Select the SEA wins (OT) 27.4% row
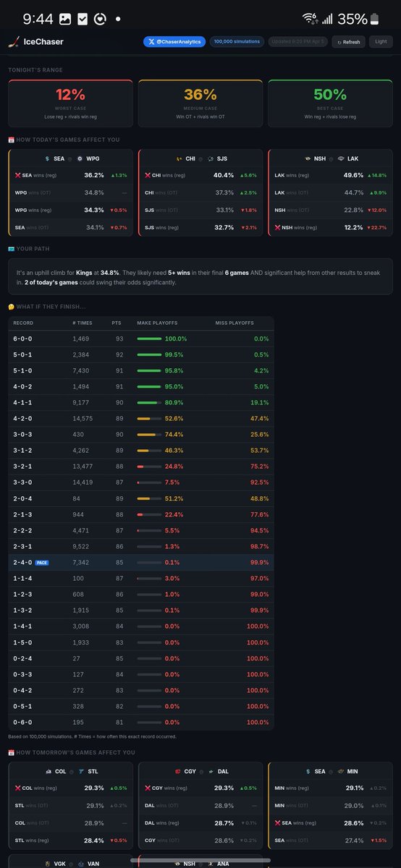This screenshot has height=868, width=401. pyautogui.click(x=331, y=841)
